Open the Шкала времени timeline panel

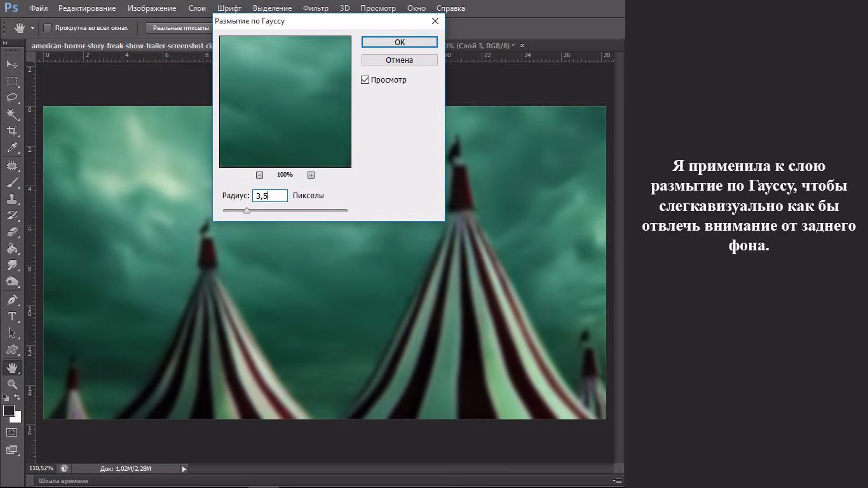pyautogui.click(x=64, y=481)
